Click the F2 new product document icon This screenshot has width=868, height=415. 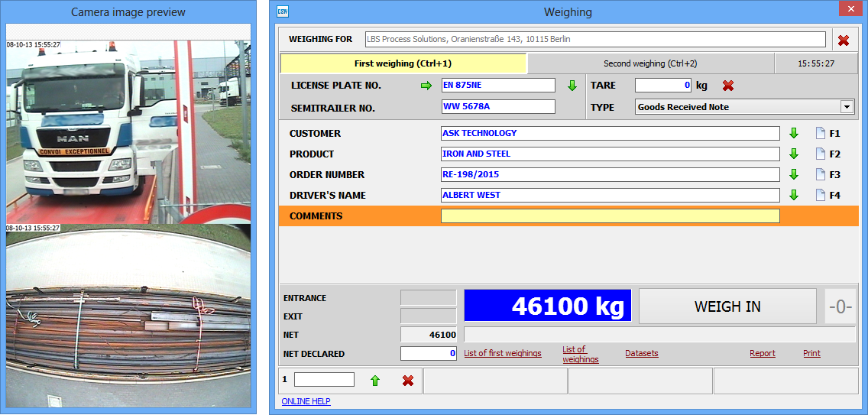[821, 154]
